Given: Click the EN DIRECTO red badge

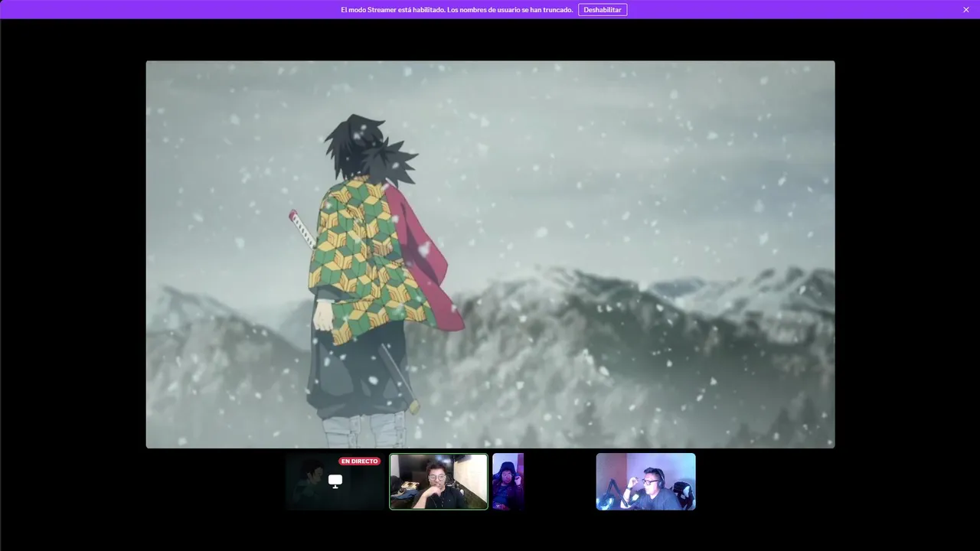Looking at the screenshot, I should (x=360, y=461).
